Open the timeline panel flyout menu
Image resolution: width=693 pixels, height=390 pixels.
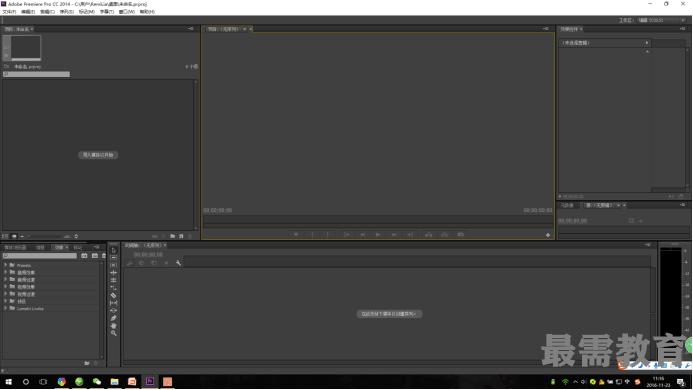pos(647,245)
